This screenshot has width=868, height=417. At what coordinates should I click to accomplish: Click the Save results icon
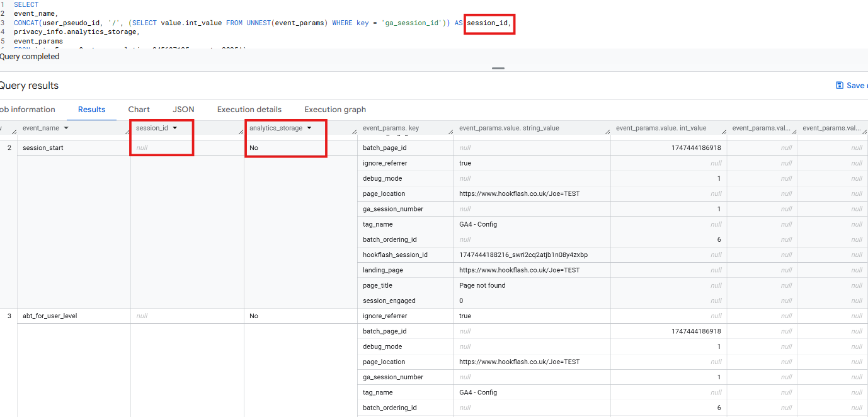pyautogui.click(x=839, y=86)
